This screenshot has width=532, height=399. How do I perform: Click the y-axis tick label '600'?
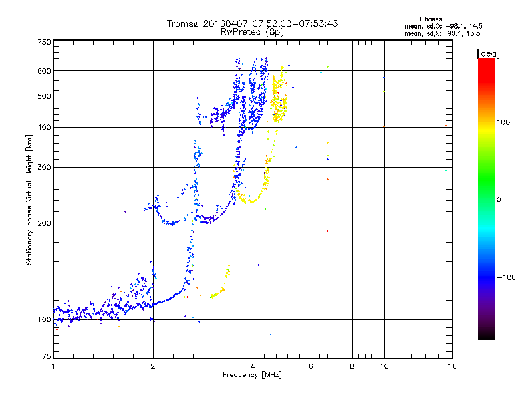[45, 71]
